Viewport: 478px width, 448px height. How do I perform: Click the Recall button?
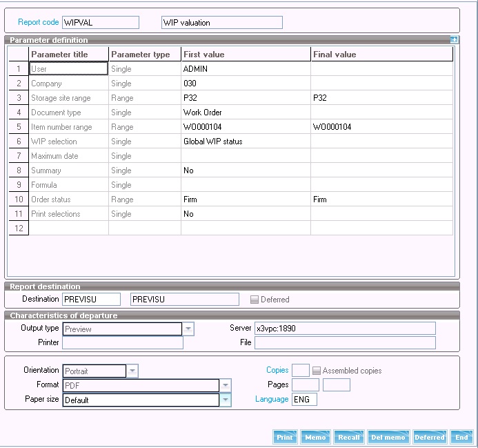pos(349,438)
